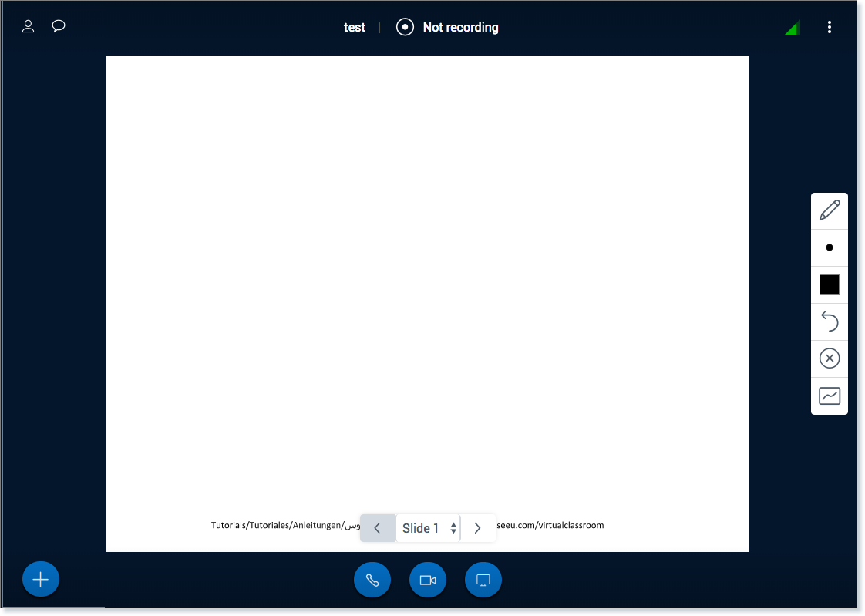Enable multi-user whiteboard mode
Screen dimensions: 865x616
pyautogui.click(x=830, y=396)
